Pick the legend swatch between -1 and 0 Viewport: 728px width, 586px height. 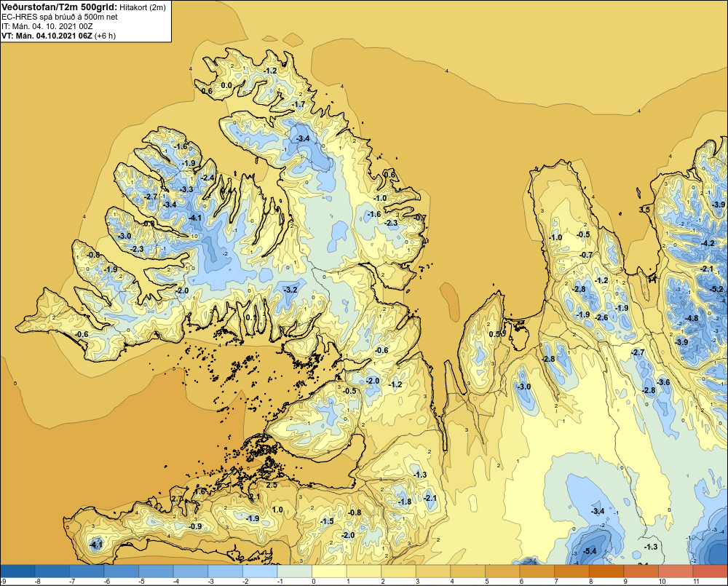[295, 571]
